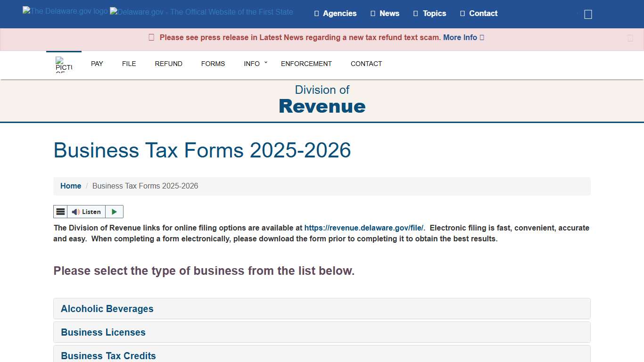644x362 pixels.
Task: Open site search with the magnifier icon
Action: click(587, 14)
